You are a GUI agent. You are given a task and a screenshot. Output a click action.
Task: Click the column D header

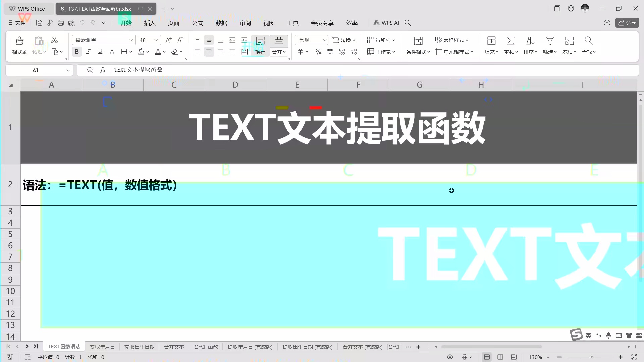(x=235, y=85)
